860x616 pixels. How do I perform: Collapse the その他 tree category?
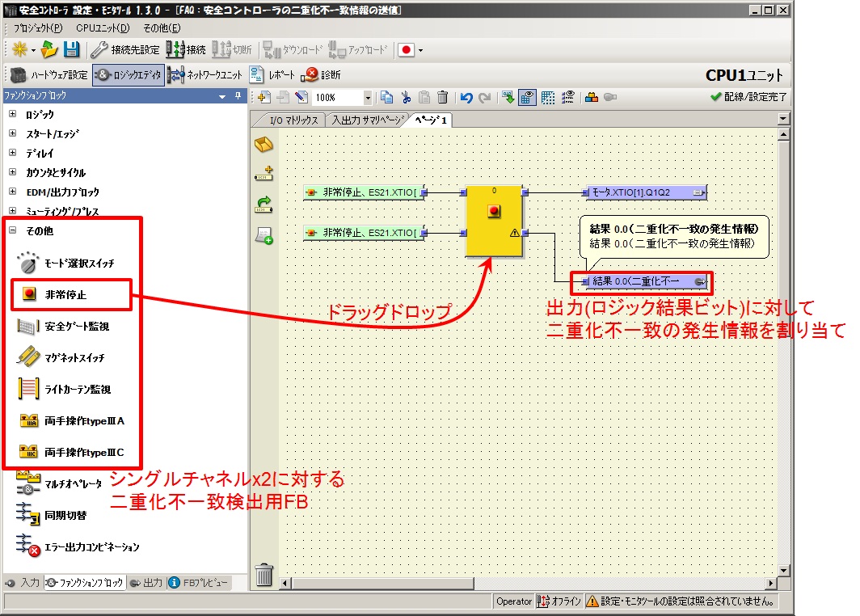12,230
